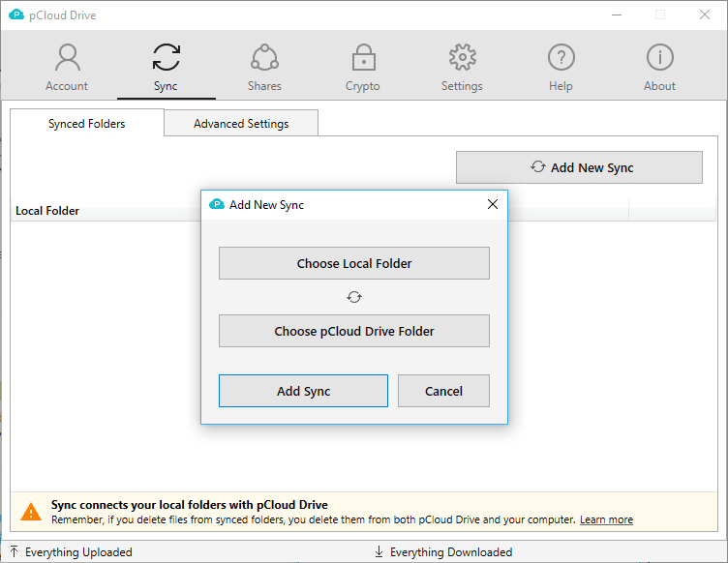
Task: Confirm with the Add Sync button
Action: pos(303,391)
